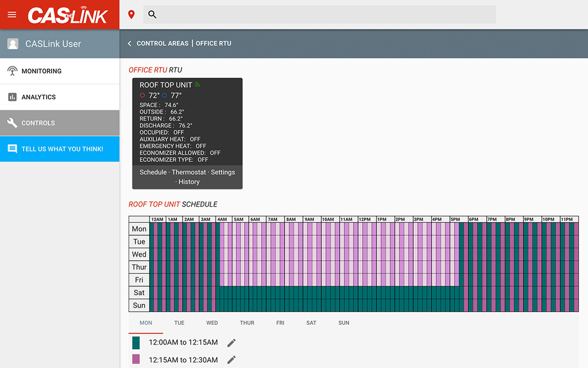Click purple swatch for 12:15AM to 12:30AM
The image size is (588, 368).
[136, 359]
